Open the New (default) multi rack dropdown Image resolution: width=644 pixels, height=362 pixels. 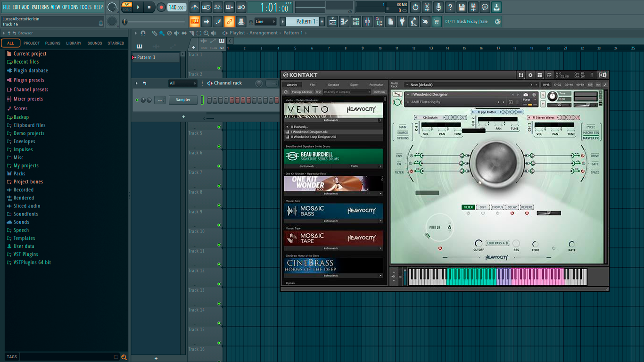tap(407, 85)
